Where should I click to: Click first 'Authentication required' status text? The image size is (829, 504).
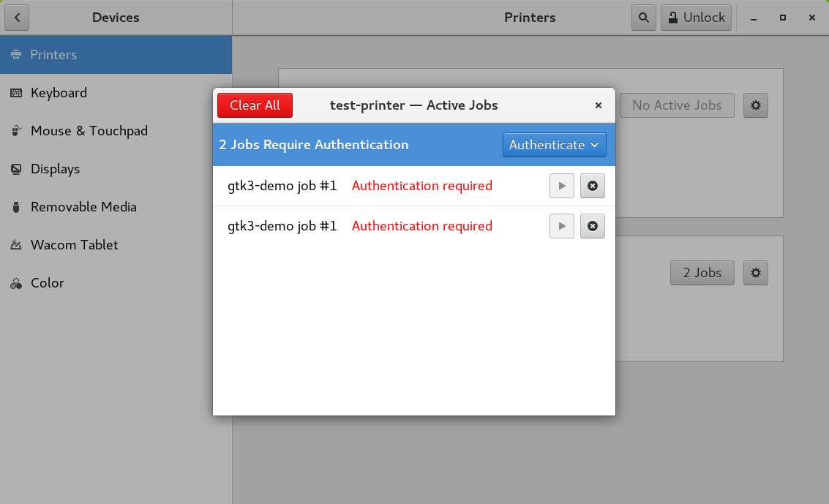422,186
